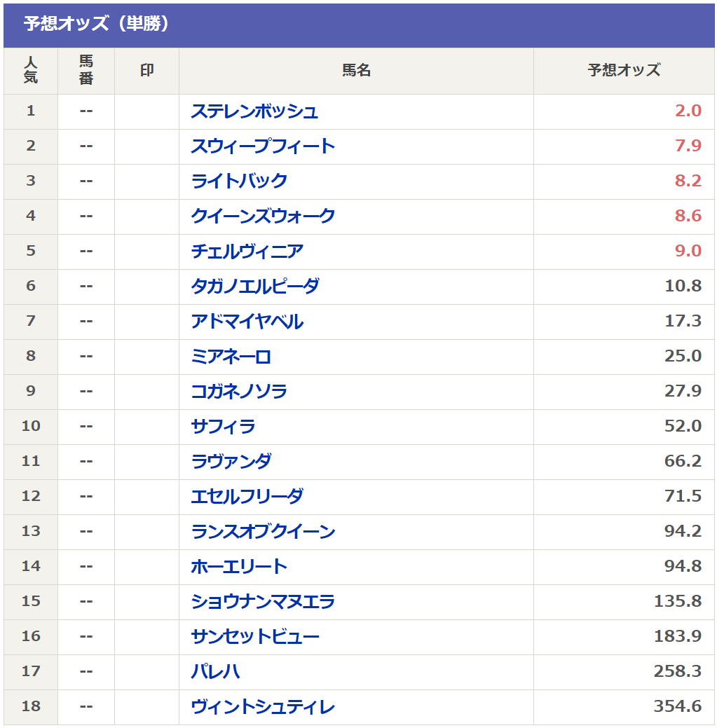Open エセルフリーダ horse details
The image size is (717, 728).
(x=247, y=496)
